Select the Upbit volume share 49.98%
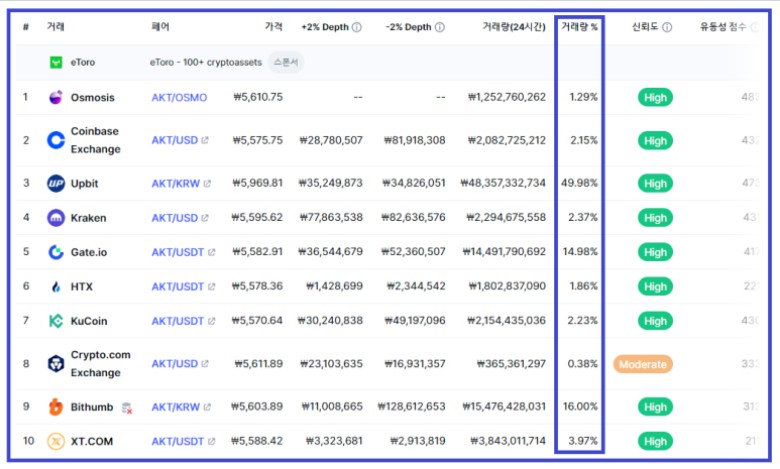This screenshot has height=469, width=780. pyautogui.click(x=580, y=183)
